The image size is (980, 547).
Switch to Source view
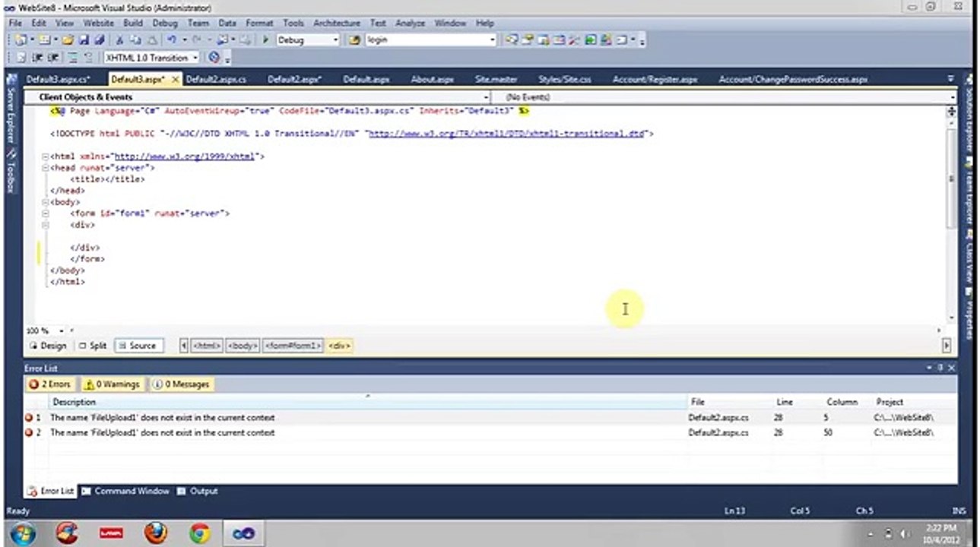click(x=138, y=346)
